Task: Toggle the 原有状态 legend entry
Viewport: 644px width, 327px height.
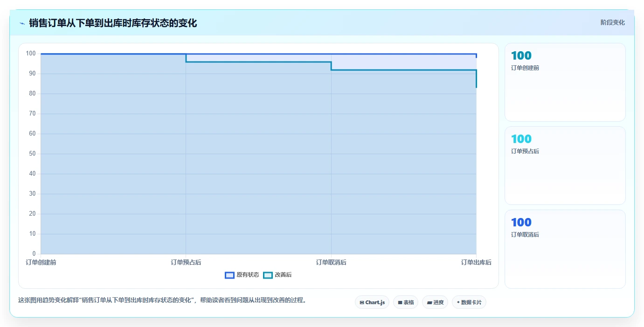Action: point(242,275)
